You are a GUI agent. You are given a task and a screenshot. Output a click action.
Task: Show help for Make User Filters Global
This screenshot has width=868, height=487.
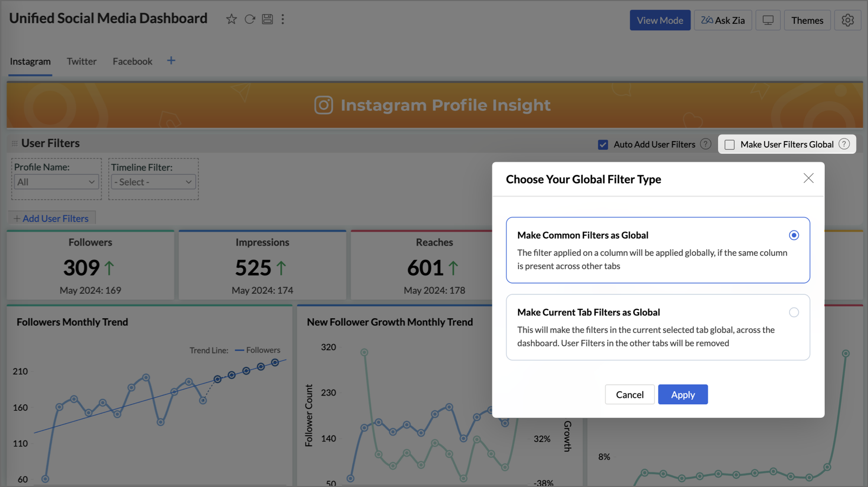tap(844, 144)
